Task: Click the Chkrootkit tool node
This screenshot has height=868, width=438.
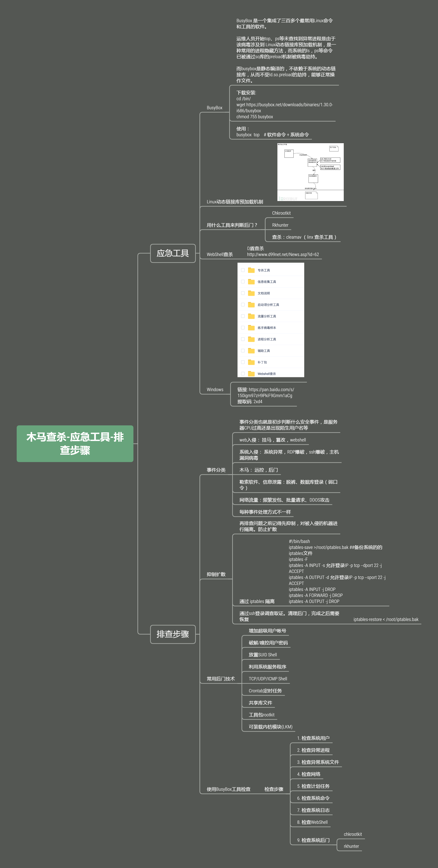Action: click(281, 213)
